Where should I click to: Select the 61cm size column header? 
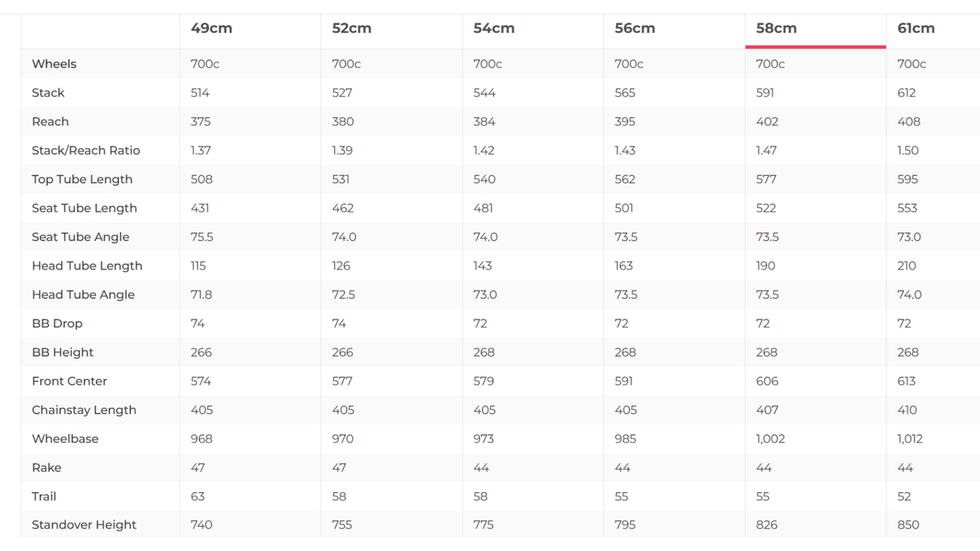[915, 28]
